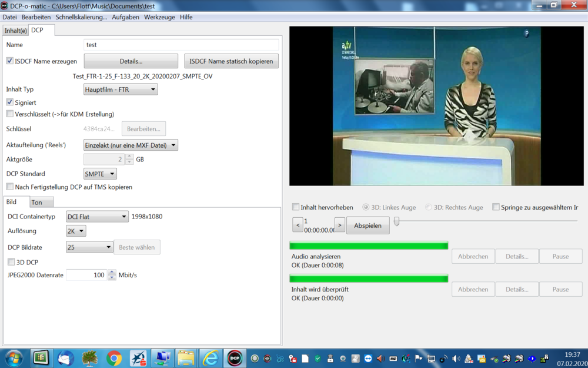Screen dimensions: 588x368
Task: Open Thunderbird mail from the taskbar
Action: [x=66, y=358]
